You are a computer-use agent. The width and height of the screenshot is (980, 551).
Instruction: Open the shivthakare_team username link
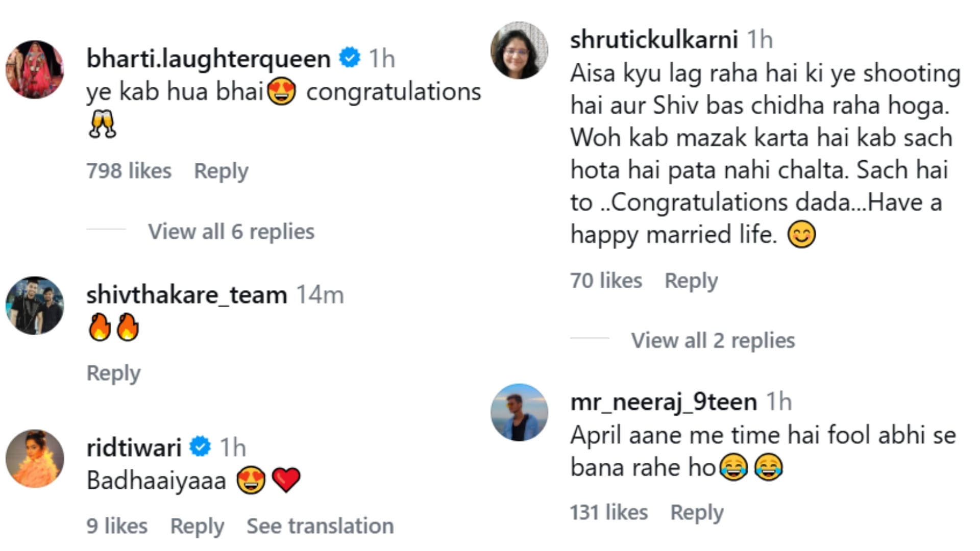[186, 295]
